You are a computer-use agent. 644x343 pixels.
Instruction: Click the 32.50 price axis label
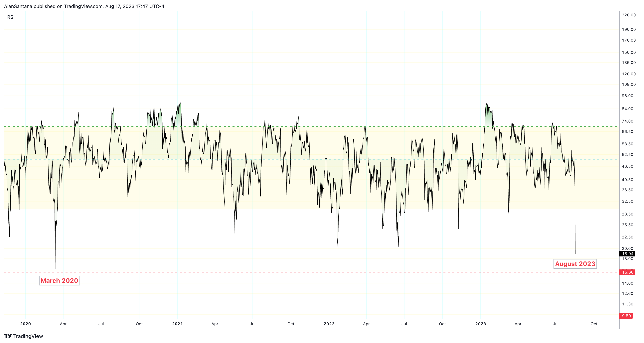point(627,201)
